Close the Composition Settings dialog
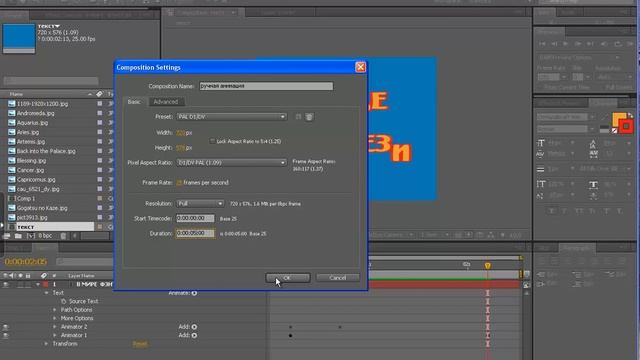This screenshot has width=640, height=360. (360, 67)
